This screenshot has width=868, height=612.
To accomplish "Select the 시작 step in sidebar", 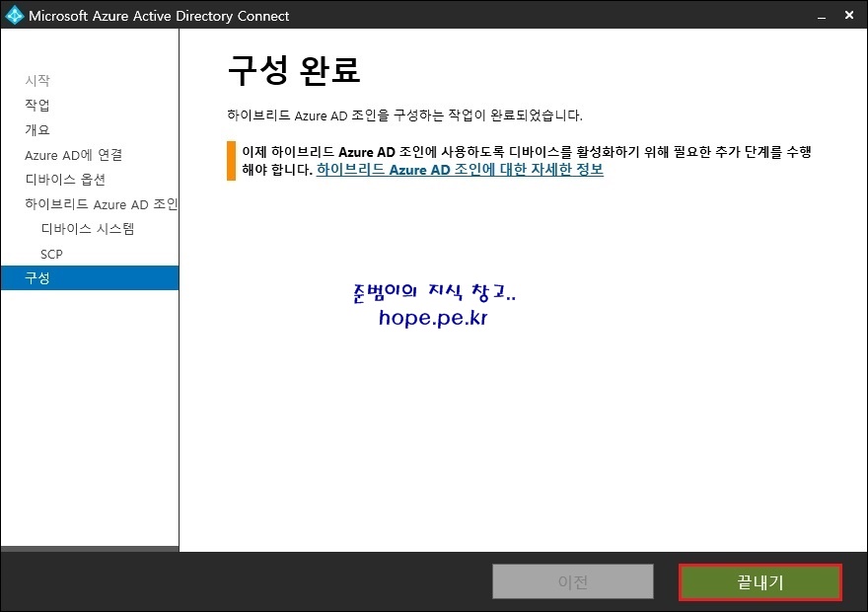I will click(37, 81).
